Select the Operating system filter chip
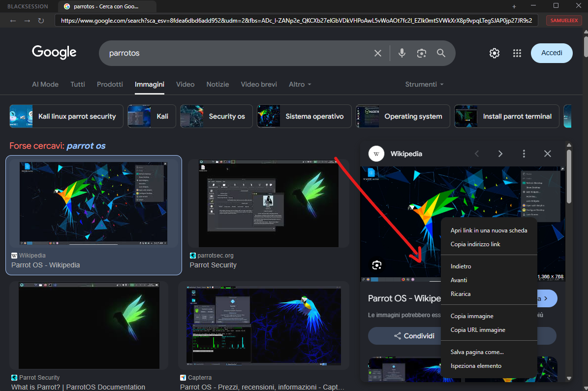 click(403, 116)
